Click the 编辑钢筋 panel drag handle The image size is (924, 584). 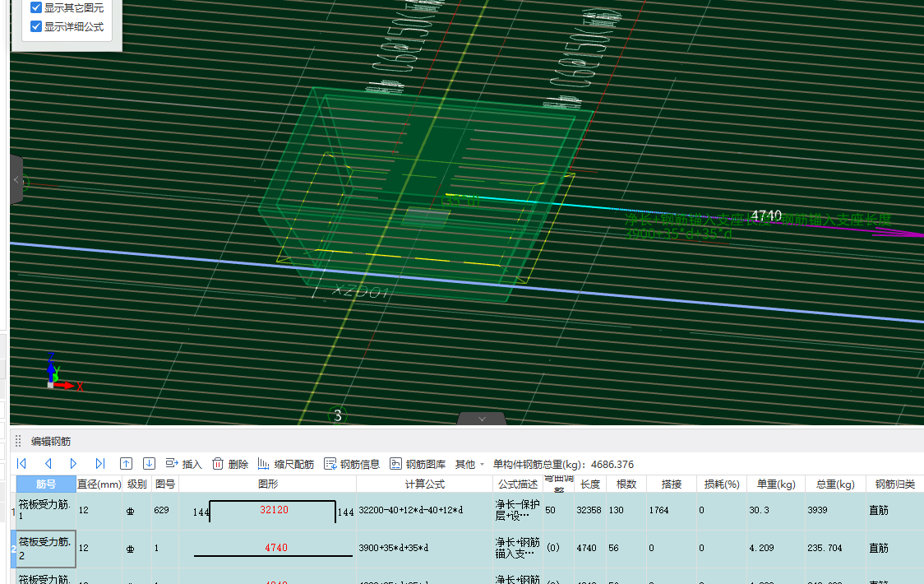[x=18, y=441]
